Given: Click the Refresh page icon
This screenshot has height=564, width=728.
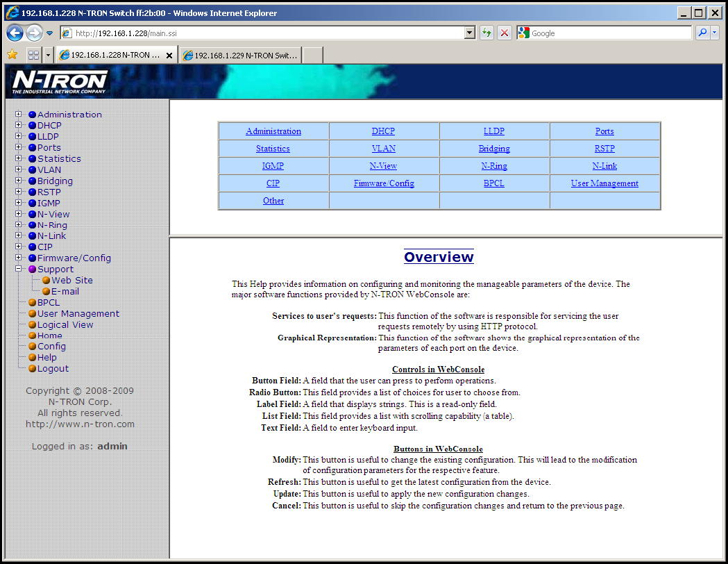Looking at the screenshot, I should (486, 33).
